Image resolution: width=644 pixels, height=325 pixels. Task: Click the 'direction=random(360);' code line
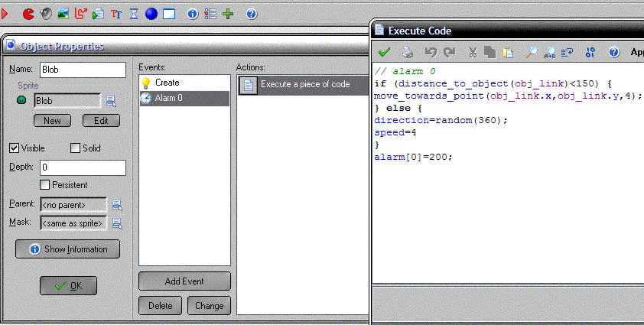[x=441, y=120]
